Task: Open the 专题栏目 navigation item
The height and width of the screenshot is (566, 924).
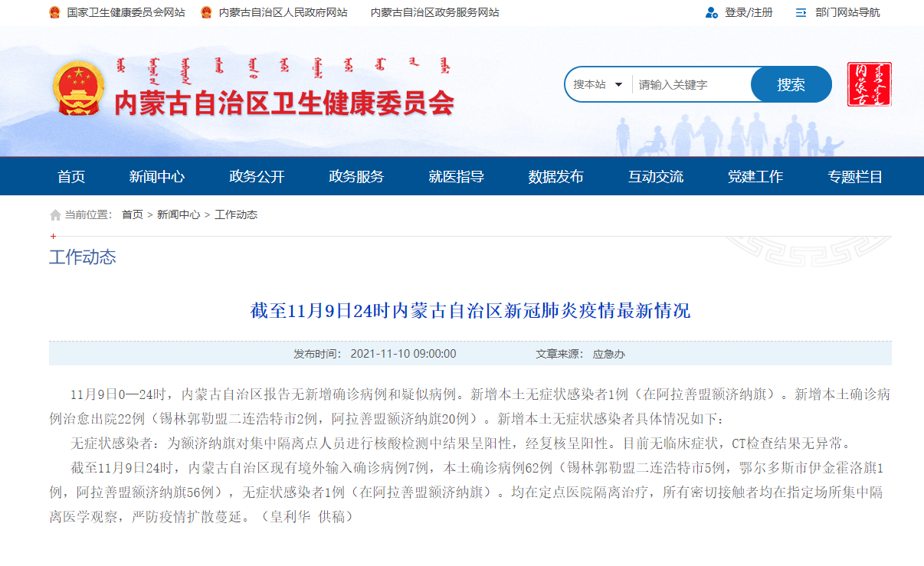Action: coord(855,177)
